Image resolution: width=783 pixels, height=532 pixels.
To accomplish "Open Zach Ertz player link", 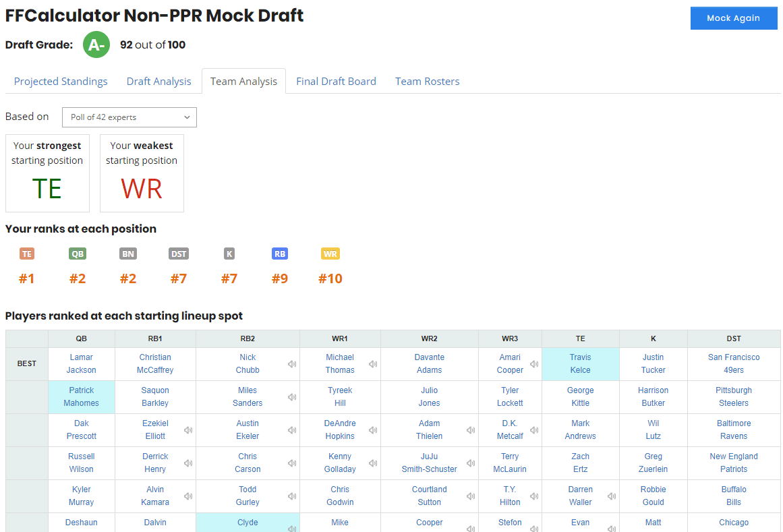I will click(x=580, y=463).
